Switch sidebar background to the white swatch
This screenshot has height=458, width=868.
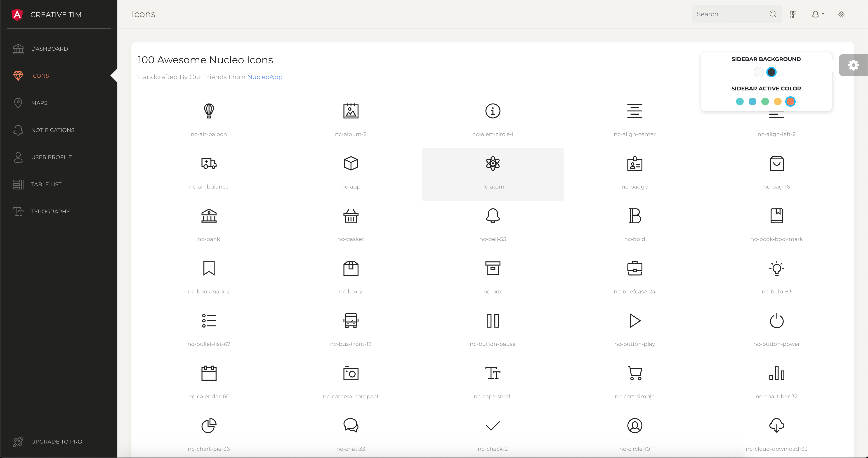759,72
